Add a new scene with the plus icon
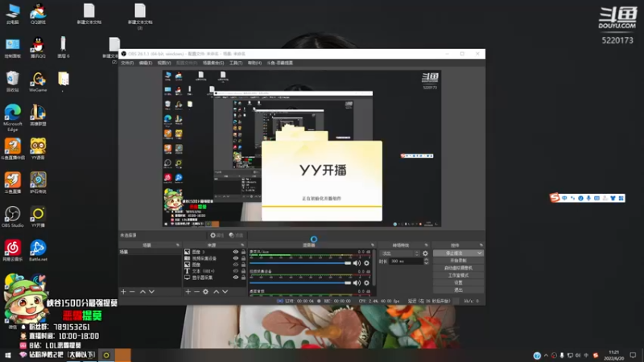This screenshot has height=362, width=644. (123, 291)
